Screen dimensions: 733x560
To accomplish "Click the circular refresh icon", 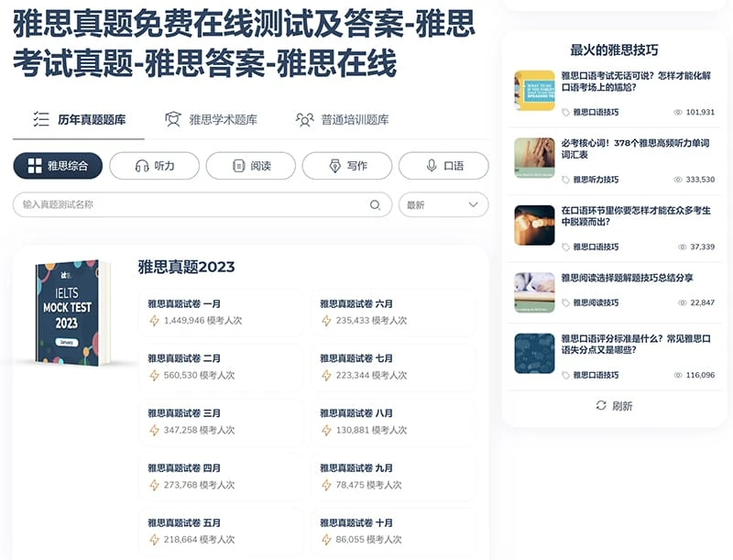I will point(601,405).
